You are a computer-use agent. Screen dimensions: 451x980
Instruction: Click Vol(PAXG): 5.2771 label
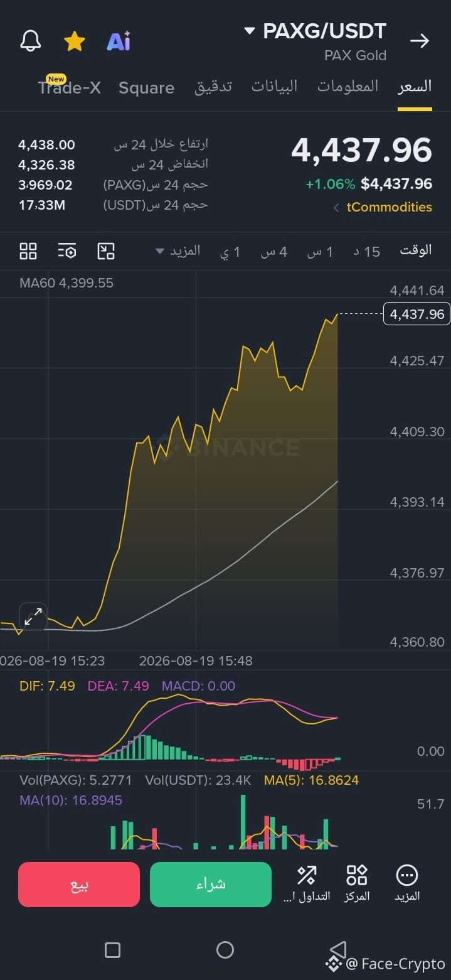tap(76, 780)
